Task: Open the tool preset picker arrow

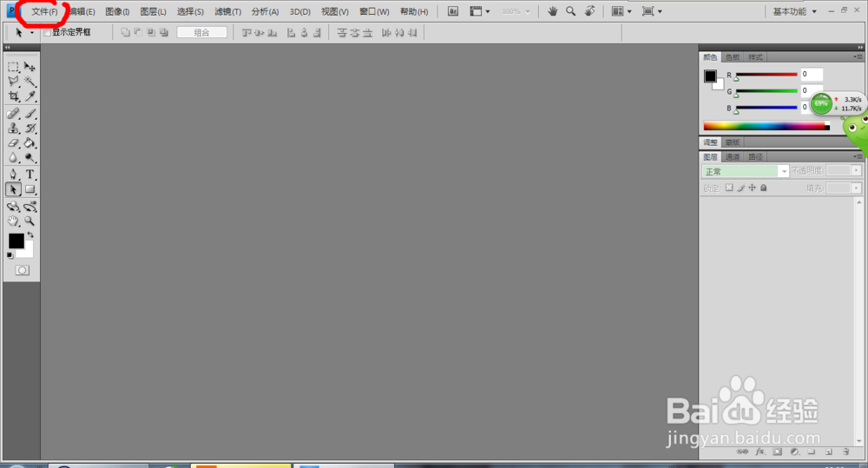Action: 31,33
